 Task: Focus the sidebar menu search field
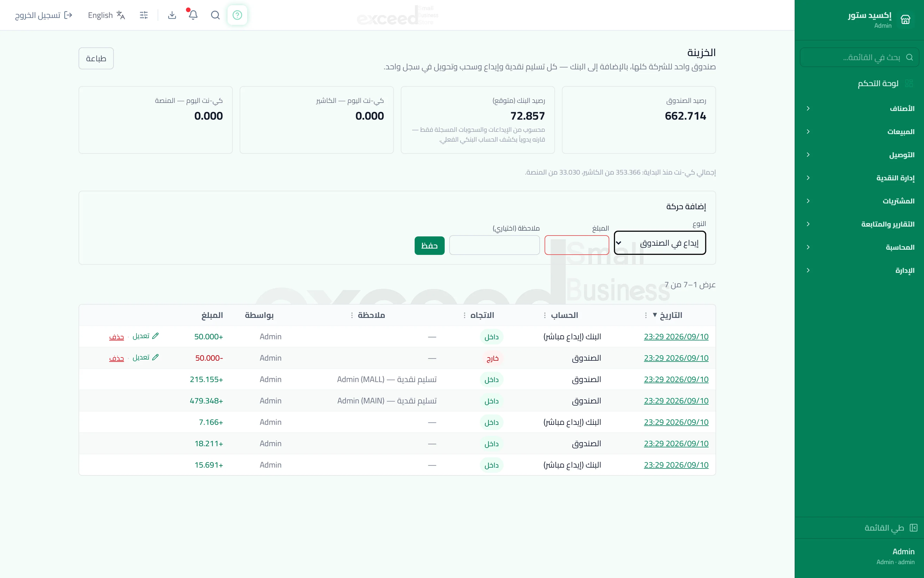(859, 57)
